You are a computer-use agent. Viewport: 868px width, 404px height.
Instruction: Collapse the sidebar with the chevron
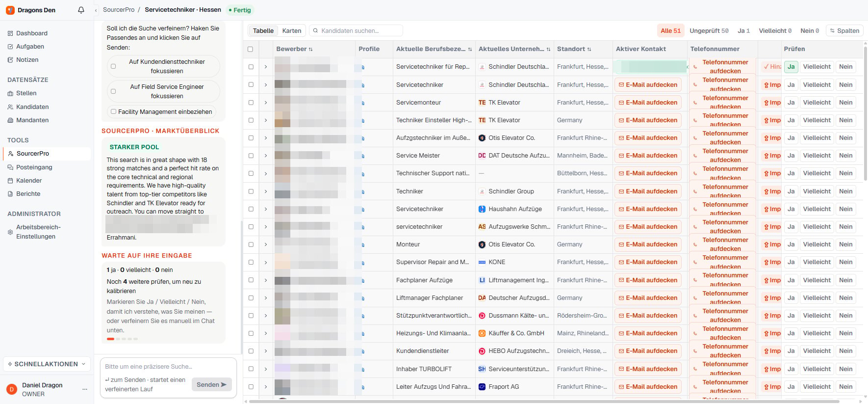96,10
